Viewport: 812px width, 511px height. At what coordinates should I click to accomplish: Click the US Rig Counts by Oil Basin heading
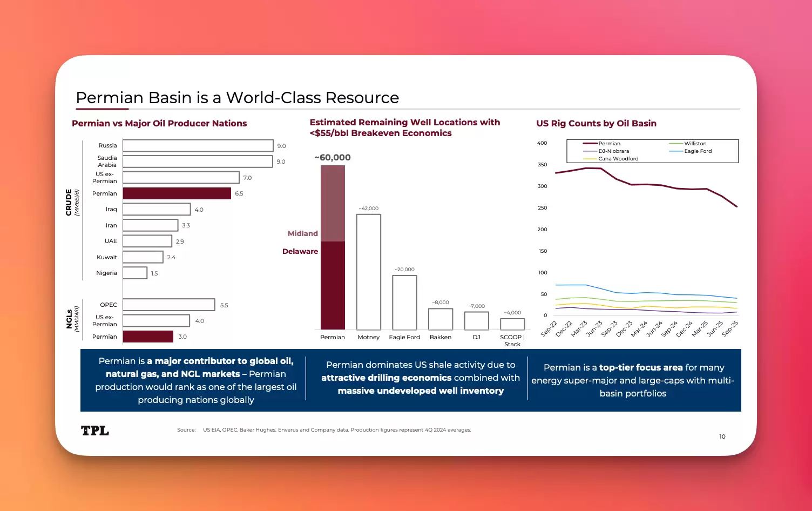click(597, 123)
